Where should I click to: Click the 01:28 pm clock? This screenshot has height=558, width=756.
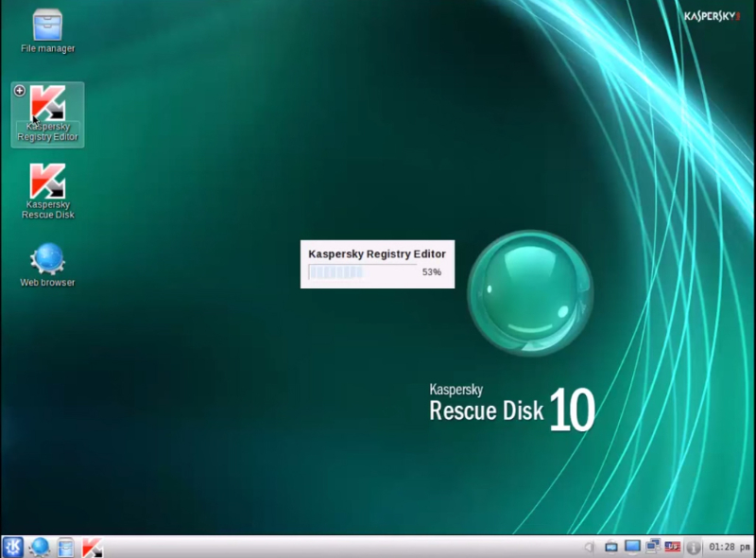[x=730, y=547]
